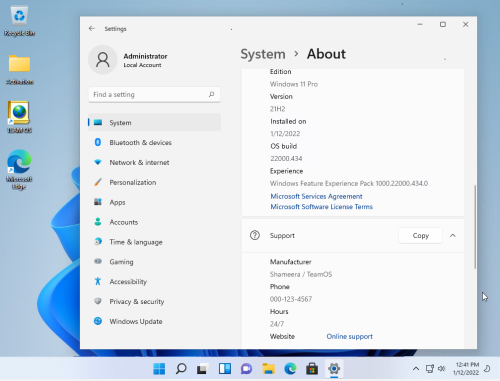Click the phone number 000-123-4567
Image resolution: width=500 pixels, height=381 pixels.
(291, 299)
